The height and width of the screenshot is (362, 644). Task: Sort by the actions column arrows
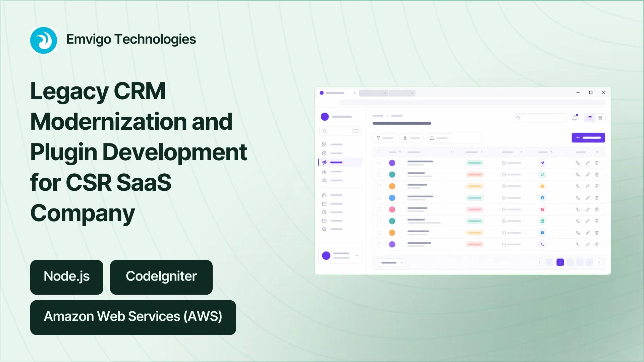(x=597, y=152)
